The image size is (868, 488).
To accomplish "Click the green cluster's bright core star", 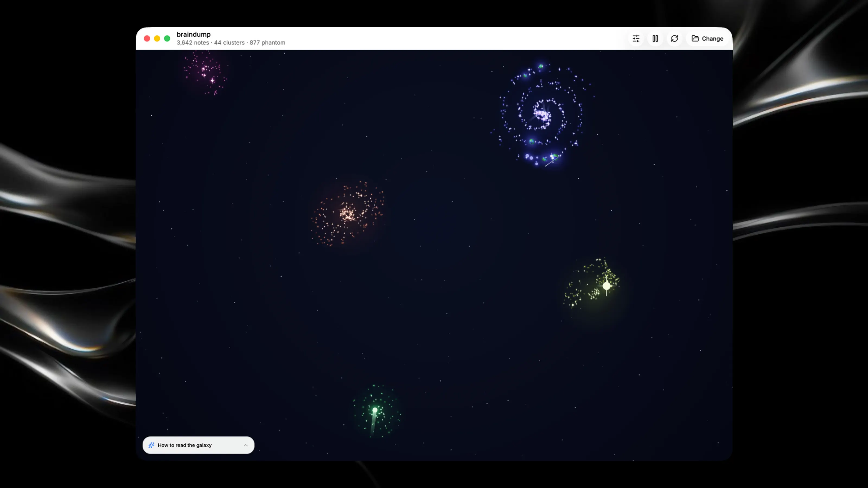I will [375, 410].
